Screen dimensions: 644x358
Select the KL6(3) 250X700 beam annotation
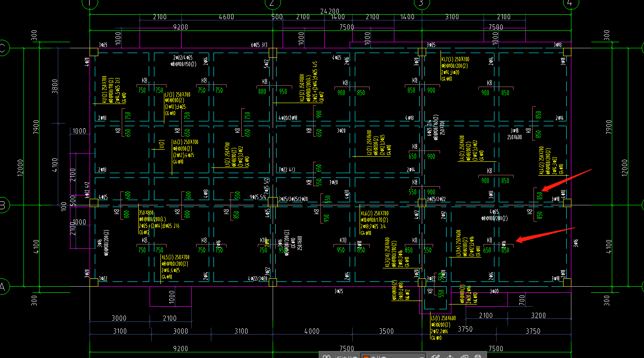(x=375, y=214)
